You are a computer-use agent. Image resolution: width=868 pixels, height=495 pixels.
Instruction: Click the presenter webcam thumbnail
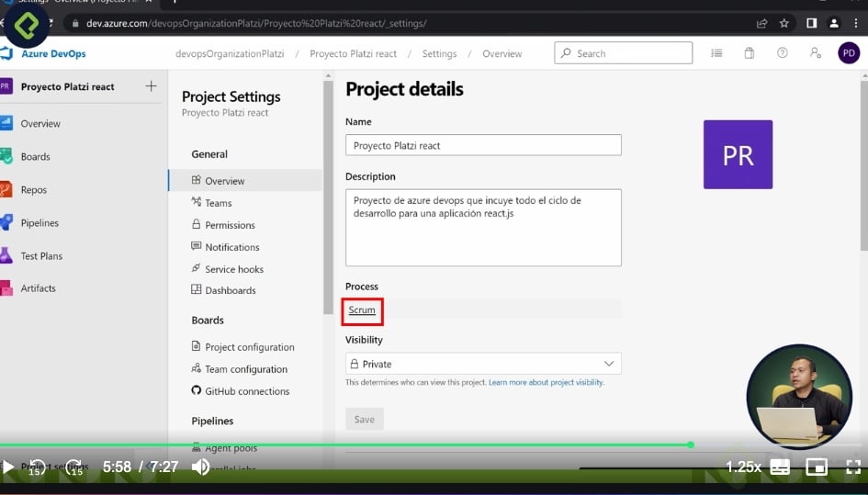click(799, 397)
